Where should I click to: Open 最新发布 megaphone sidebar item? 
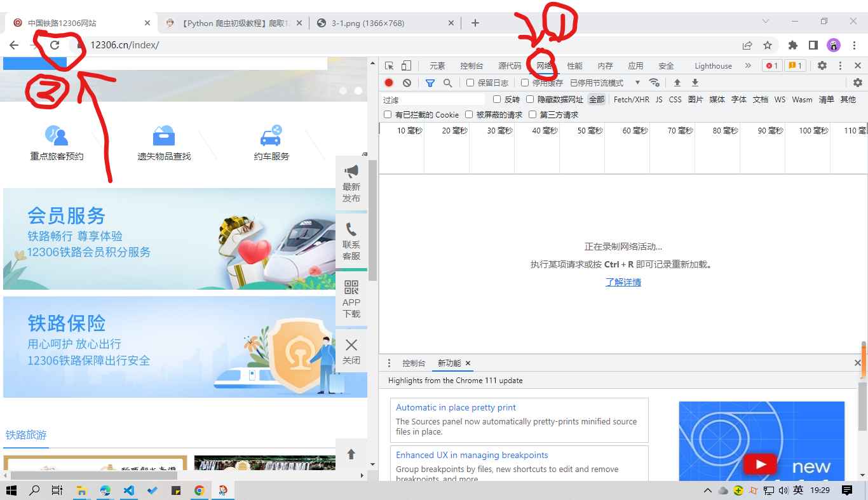tap(351, 184)
